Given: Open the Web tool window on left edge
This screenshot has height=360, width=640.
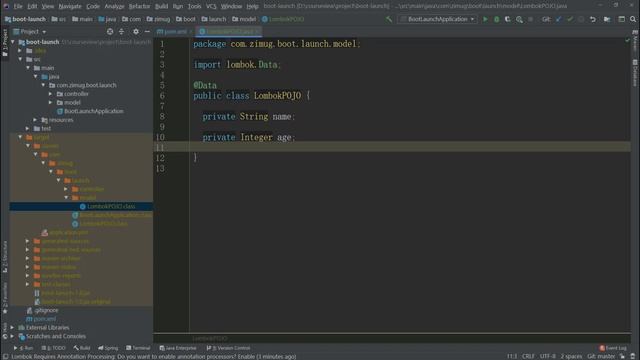Looking at the screenshot, I should pyautogui.click(x=5, y=330).
